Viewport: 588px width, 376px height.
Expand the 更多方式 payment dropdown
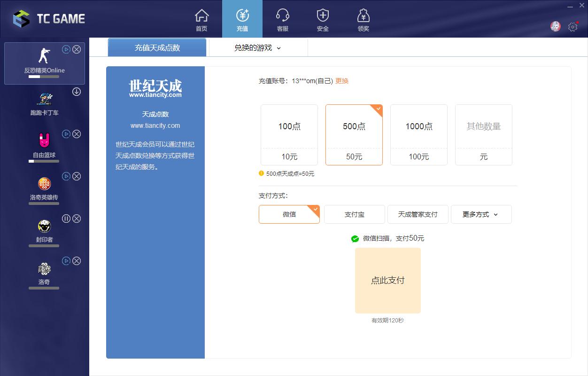coord(481,214)
